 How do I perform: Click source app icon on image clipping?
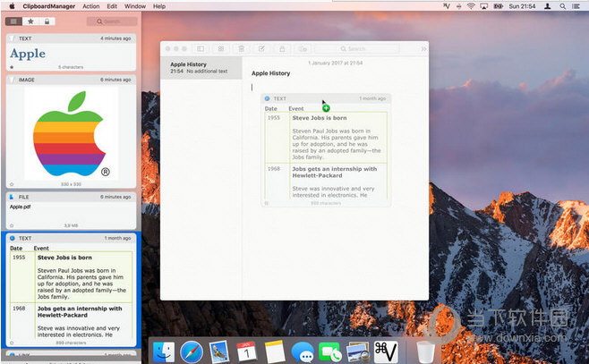pyautogui.click(x=12, y=80)
